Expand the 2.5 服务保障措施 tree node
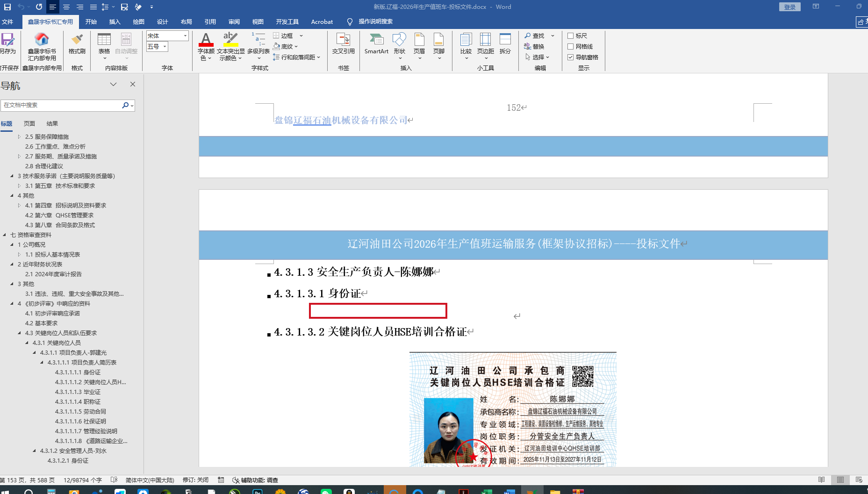 (19, 136)
